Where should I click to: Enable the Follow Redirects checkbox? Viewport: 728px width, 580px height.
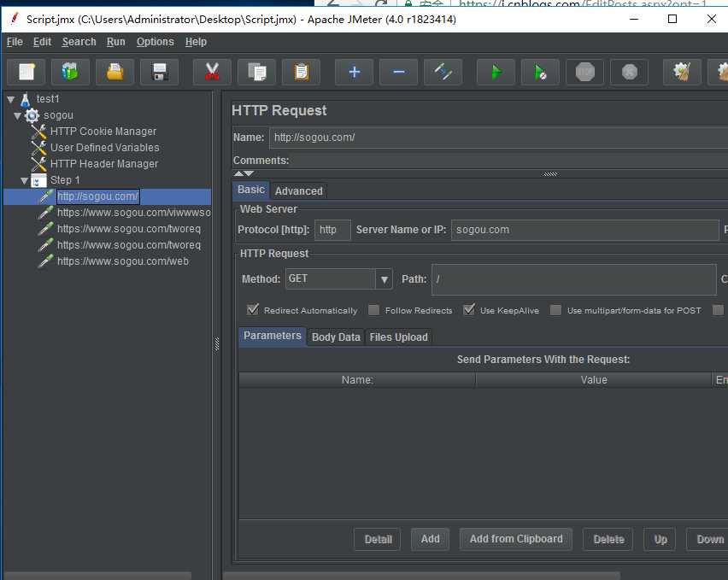[x=373, y=310]
